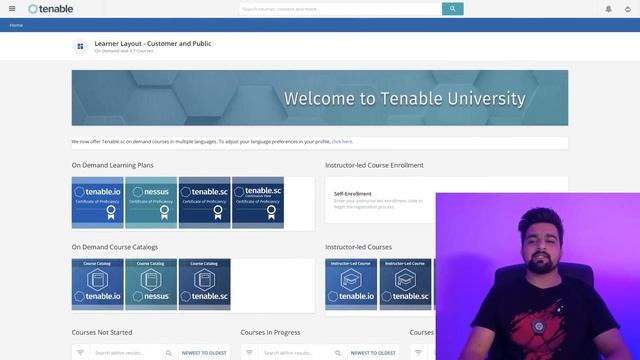Open filter icon under Courses In Progress
640x360 pixels.
click(x=249, y=353)
